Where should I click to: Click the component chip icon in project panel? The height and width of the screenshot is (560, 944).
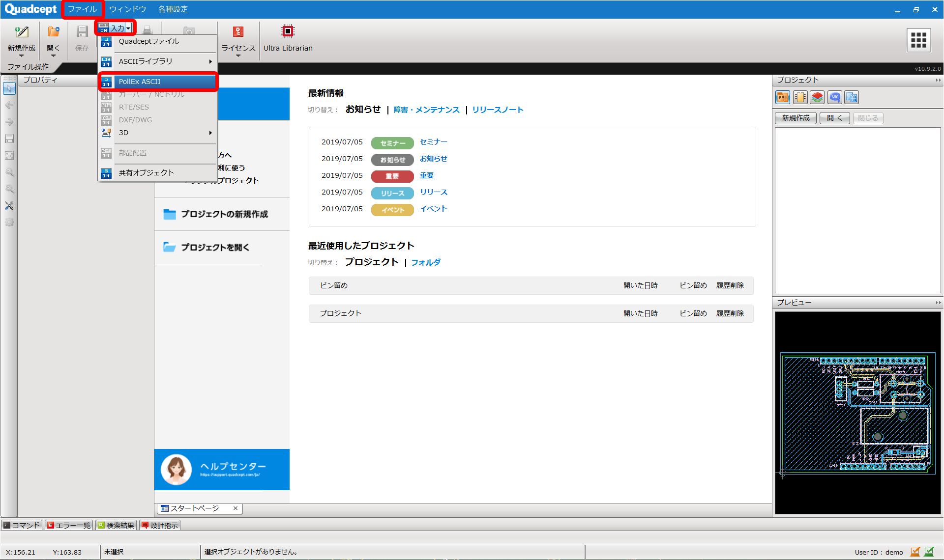(x=800, y=97)
